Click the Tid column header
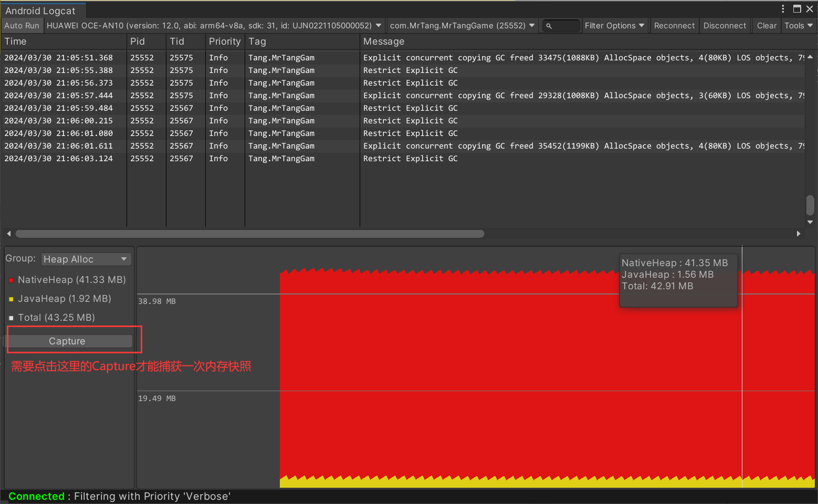Viewport: 818px width, 504px height. (x=185, y=41)
